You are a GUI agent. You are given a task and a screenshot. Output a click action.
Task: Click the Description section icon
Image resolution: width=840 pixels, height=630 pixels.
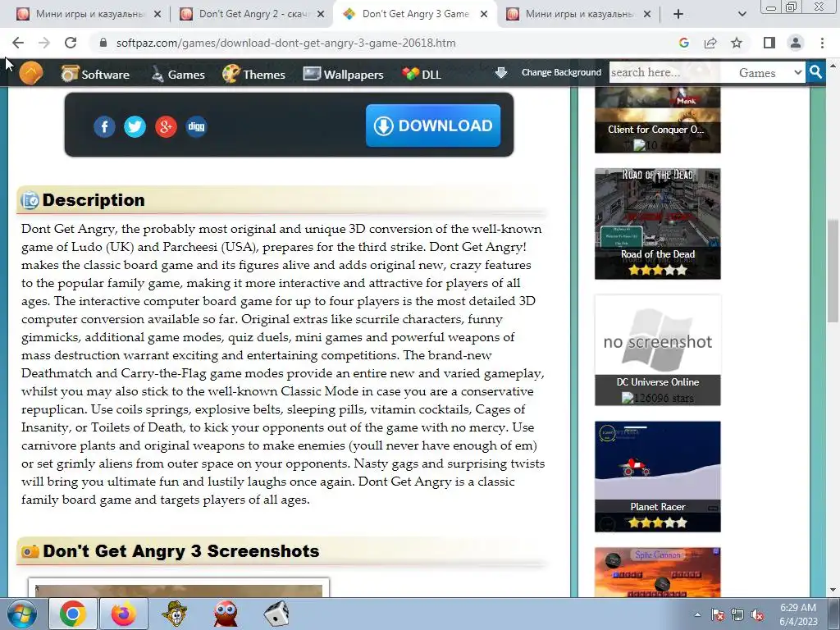tap(30, 200)
